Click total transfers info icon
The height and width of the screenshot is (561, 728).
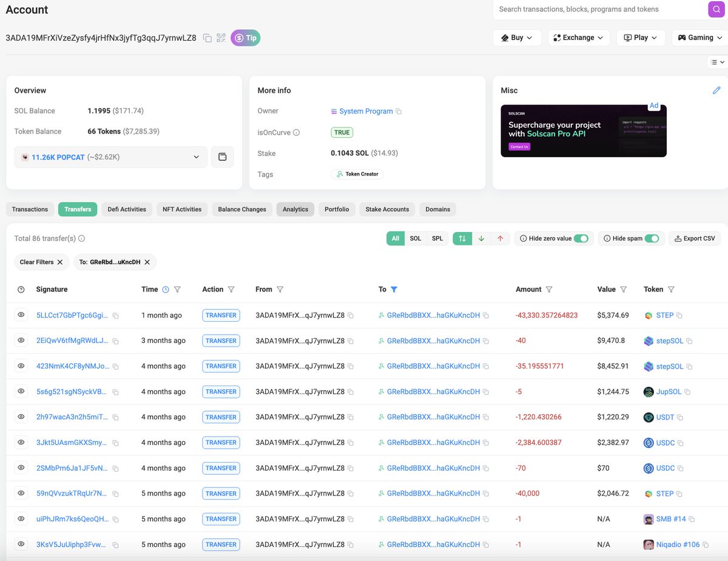tap(82, 239)
